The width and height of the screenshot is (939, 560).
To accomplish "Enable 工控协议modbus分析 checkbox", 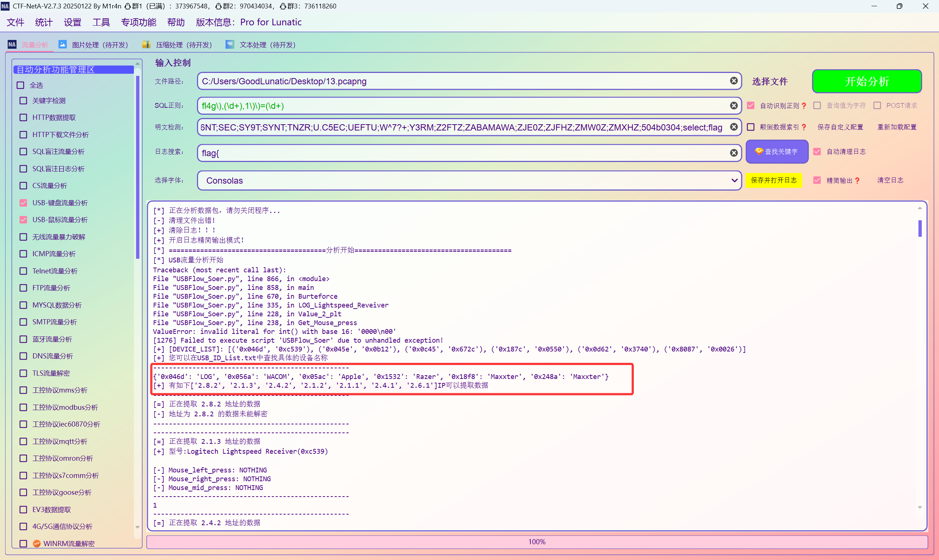I will click(23, 408).
